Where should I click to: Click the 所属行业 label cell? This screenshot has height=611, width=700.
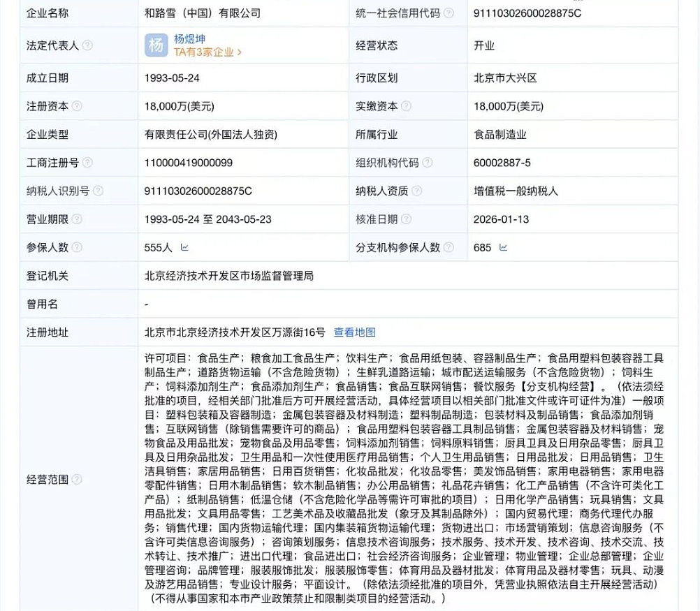(408, 134)
